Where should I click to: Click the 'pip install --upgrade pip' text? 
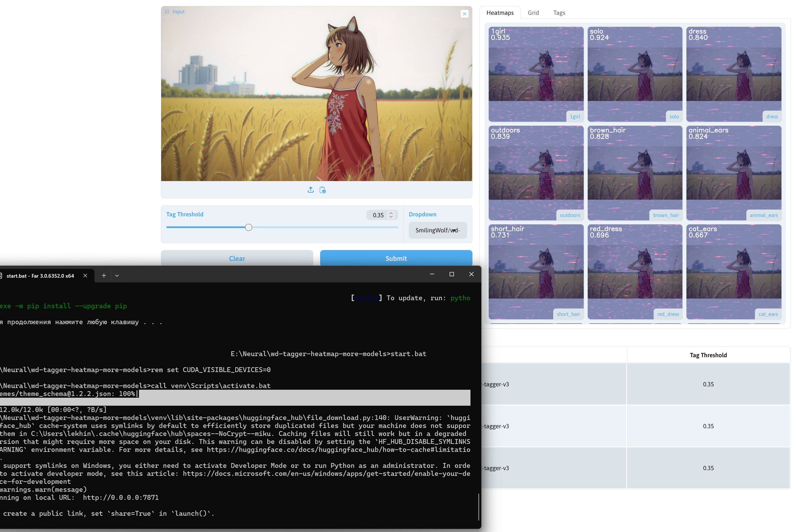pos(77,306)
